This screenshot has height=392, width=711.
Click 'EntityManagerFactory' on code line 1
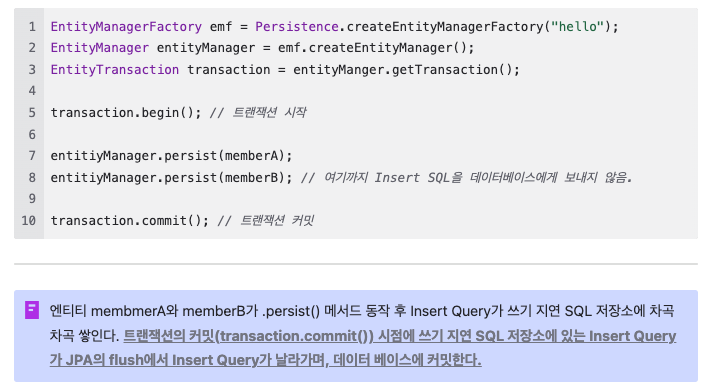126,27
